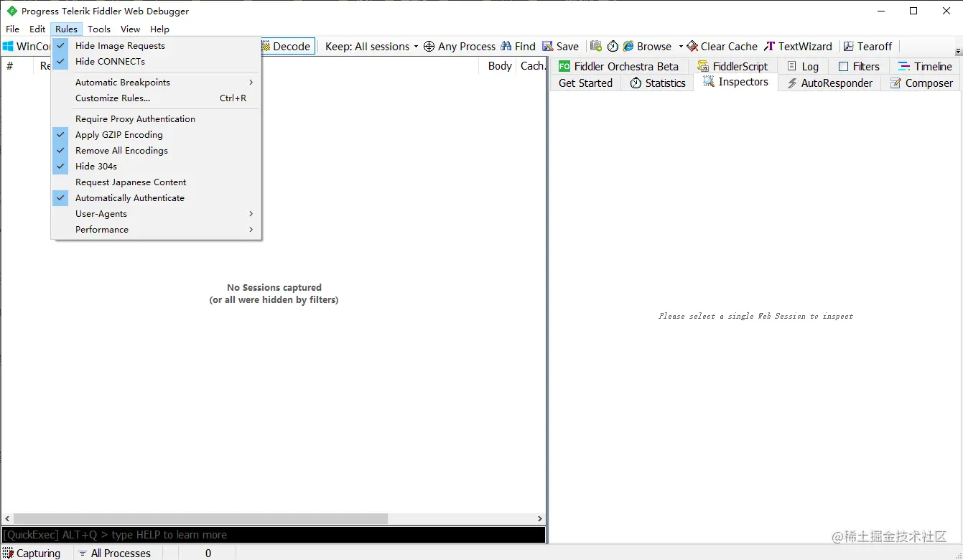
Task: Open the Tools menu
Action: [99, 29]
